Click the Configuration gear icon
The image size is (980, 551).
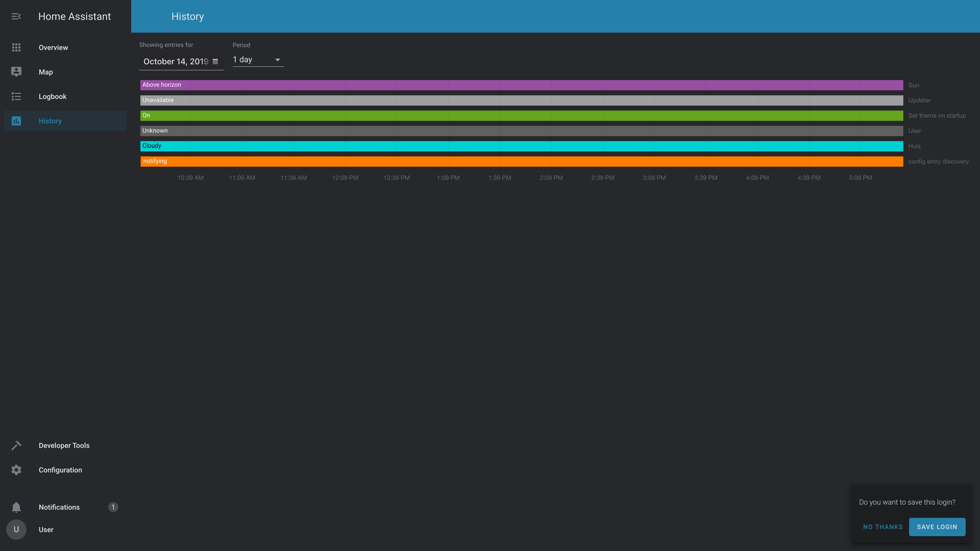click(x=16, y=470)
